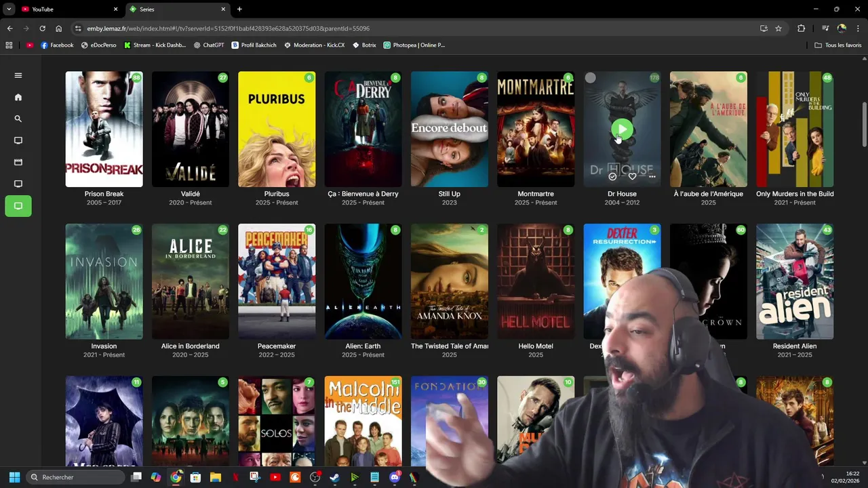Screen dimensions: 868x488
Task: Open the Emby hamburger menu
Action: (18, 75)
